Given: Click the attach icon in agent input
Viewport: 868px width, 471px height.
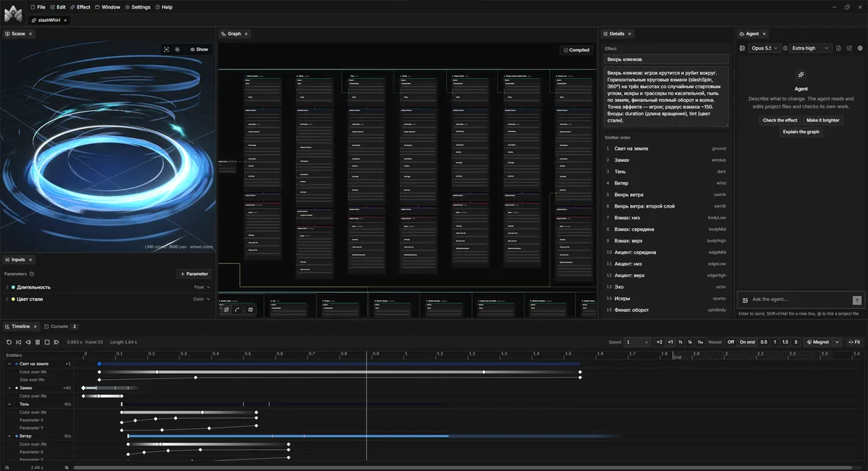Looking at the screenshot, I should (745, 300).
